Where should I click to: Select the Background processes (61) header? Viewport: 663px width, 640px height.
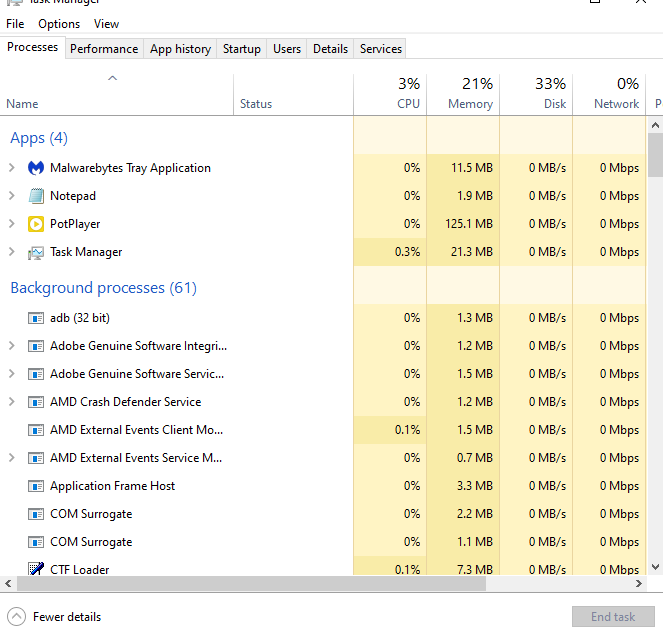tap(104, 288)
